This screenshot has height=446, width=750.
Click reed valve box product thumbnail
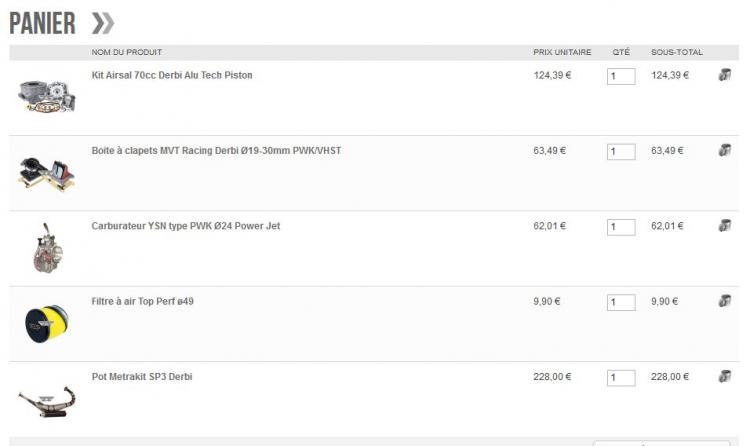[x=47, y=173]
